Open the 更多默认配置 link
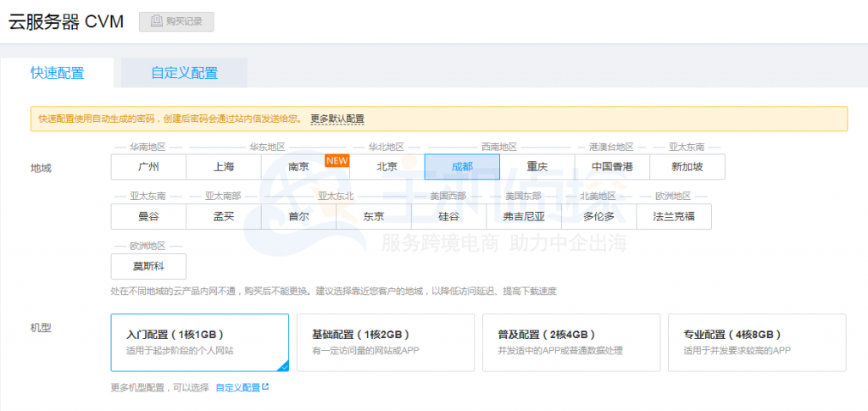The image size is (868, 411). click(337, 119)
